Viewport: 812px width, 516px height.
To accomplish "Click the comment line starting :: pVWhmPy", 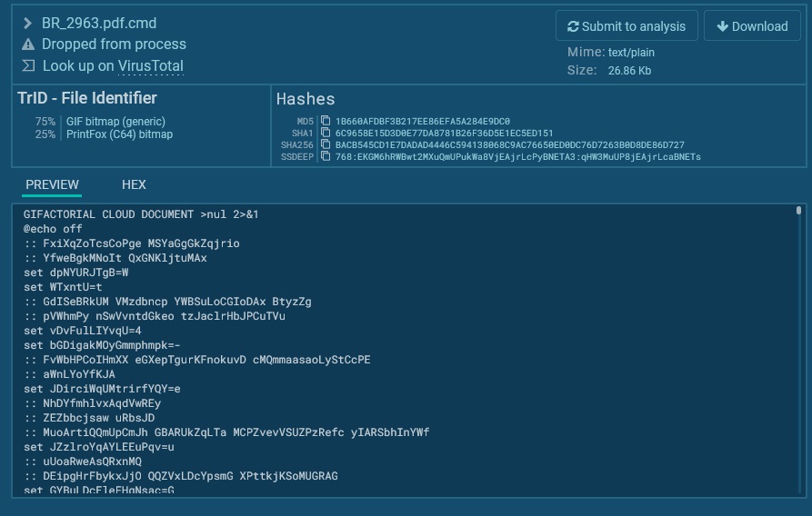I will 155,316.
